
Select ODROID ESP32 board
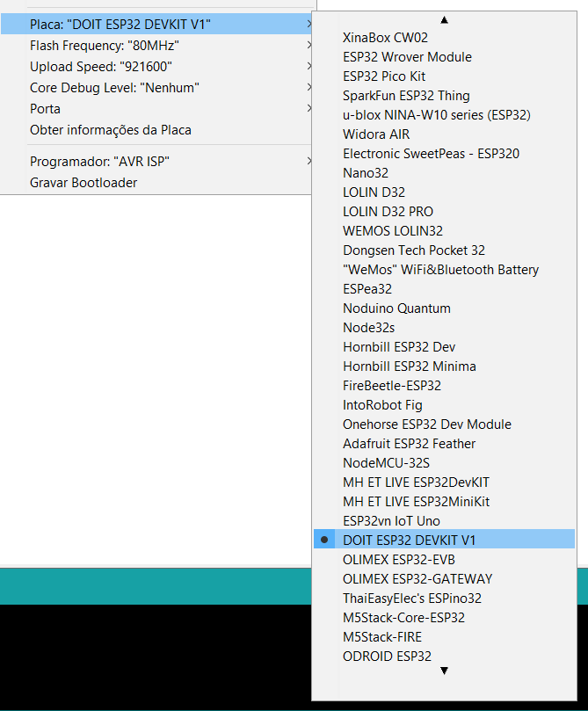(x=444, y=657)
